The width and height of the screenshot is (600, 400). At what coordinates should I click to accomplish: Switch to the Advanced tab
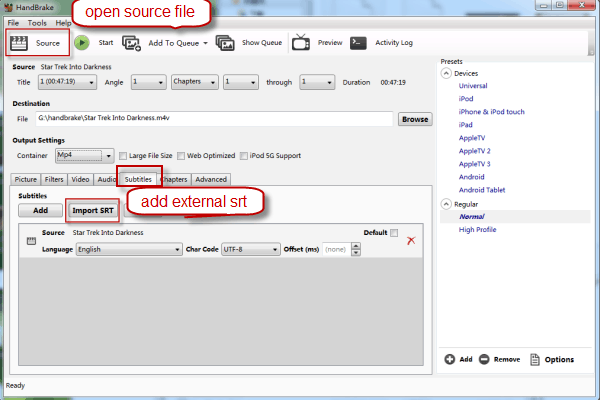pyautogui.click(x=211, y=179)
